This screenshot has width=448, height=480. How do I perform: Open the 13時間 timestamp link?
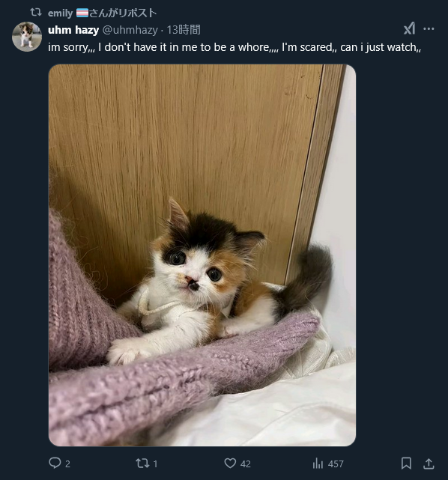184,30
